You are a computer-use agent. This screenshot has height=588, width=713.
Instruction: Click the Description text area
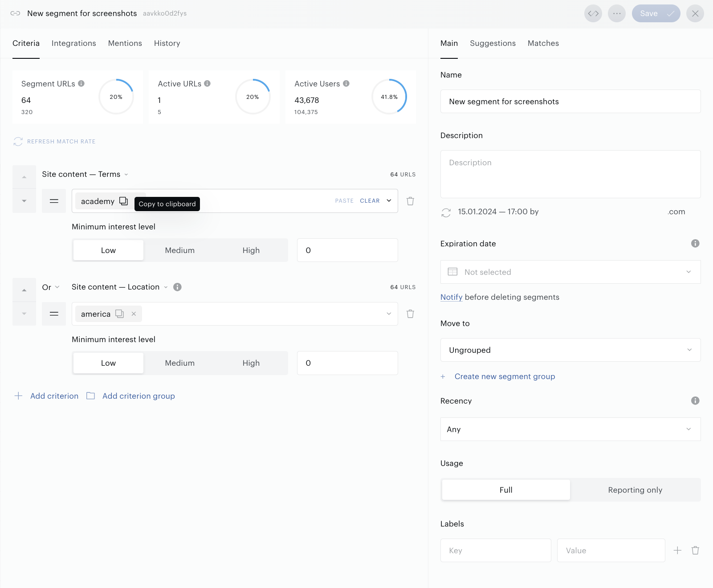(570, 174)
